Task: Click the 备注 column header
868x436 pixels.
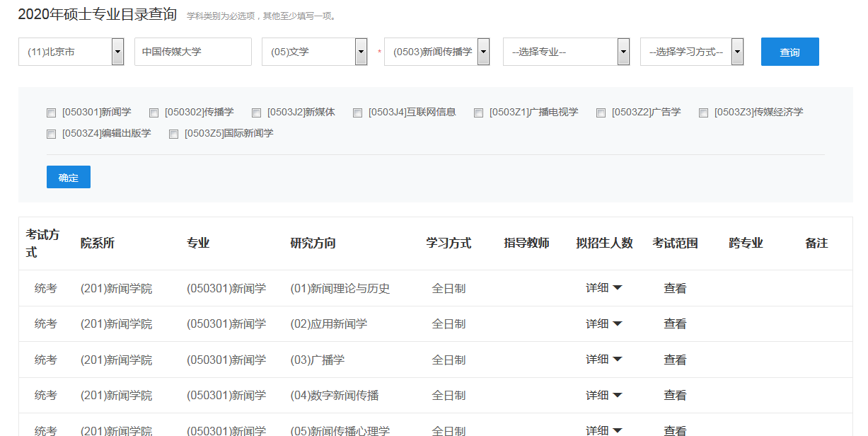Action: [x=816, y=243]
